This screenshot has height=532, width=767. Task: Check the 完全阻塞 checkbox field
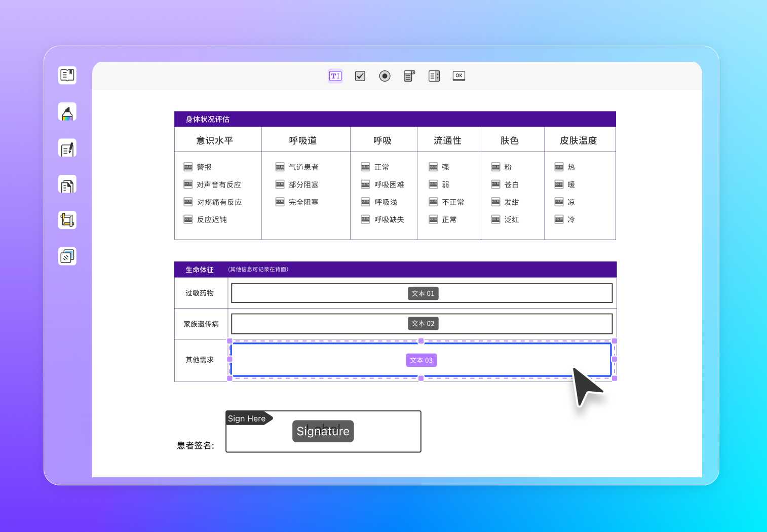pyautogui.click(x=280, y=202)
